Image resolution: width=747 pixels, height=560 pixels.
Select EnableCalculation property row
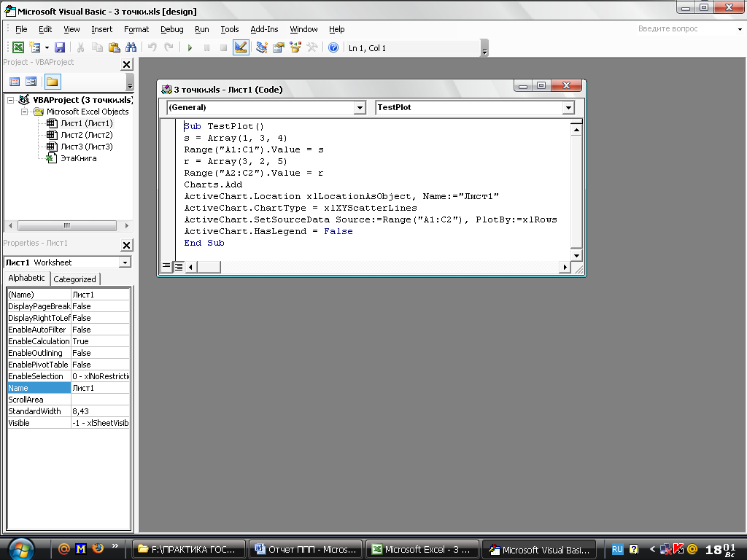[x=69, y=341]
